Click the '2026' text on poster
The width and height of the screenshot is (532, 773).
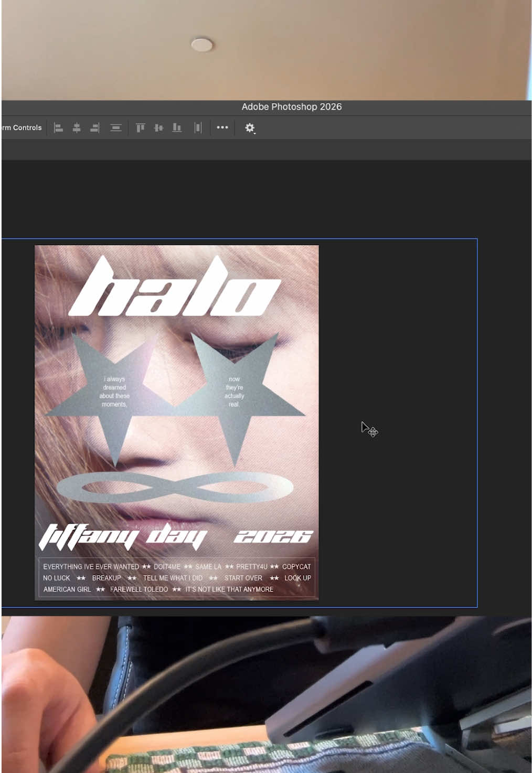point(273,536)
